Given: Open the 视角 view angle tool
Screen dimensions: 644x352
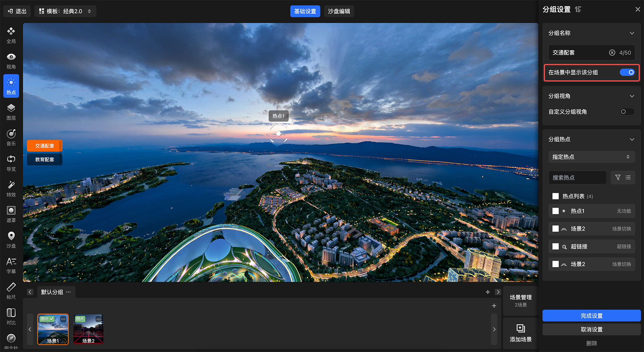Looking at the screenshot, I should pyautogui.click(x=11, y=60).
